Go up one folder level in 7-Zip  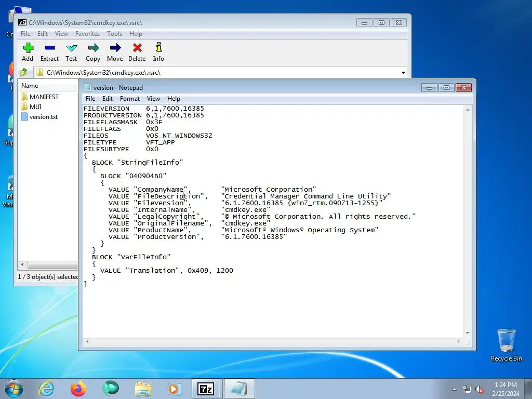point(24,72)
